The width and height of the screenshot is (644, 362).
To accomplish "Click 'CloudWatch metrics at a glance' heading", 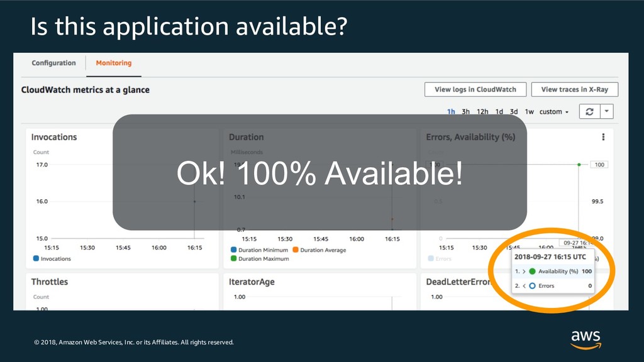I will [86, 90].
